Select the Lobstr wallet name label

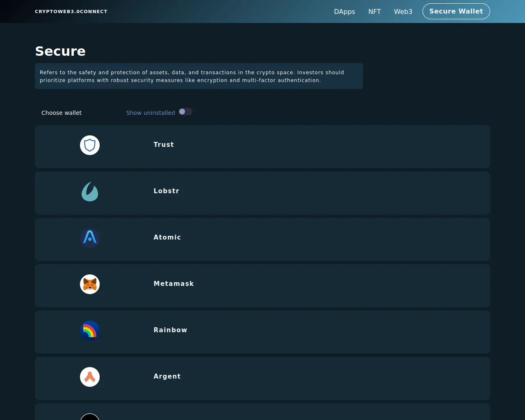[166, 191]
